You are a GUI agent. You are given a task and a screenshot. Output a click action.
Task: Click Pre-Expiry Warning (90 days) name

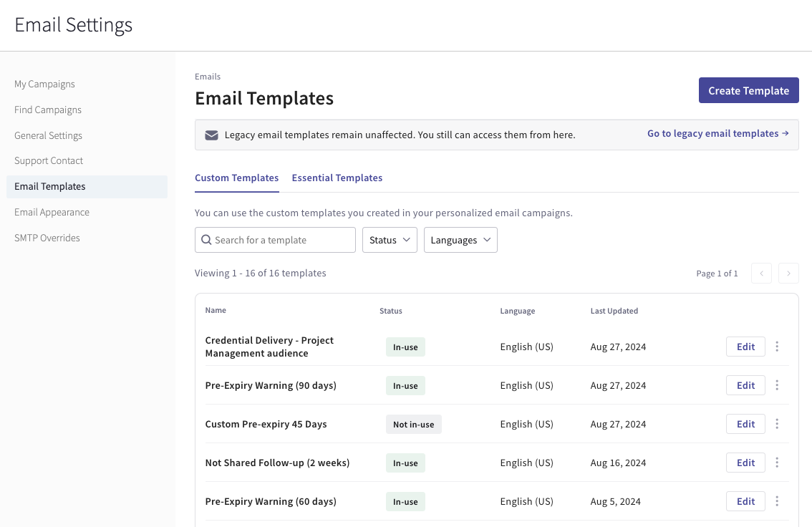click(x=271, y=386)
